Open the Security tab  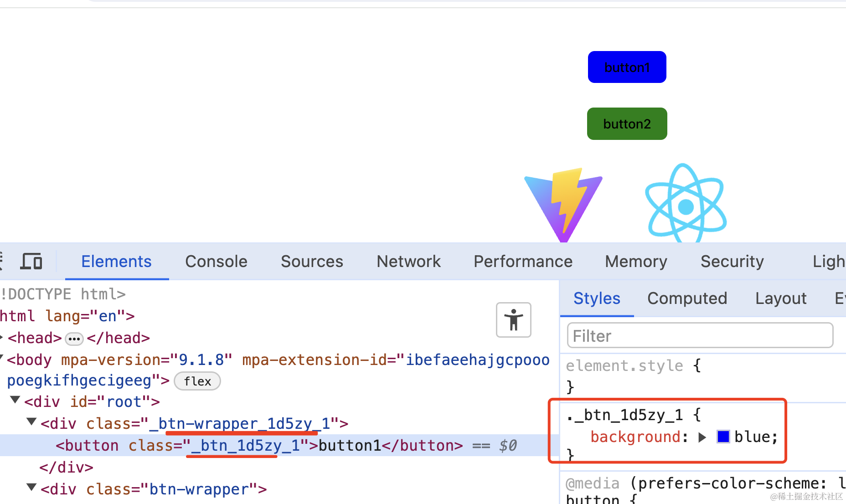tap(732, 262)
